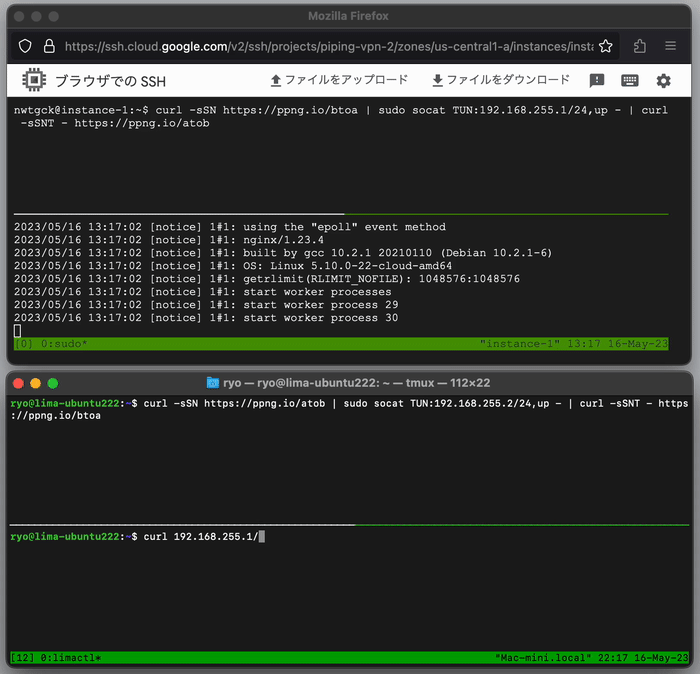Click the ファイルをダウンロード button
This screenshot has width=700, height=674.
[x=501, y=80]
